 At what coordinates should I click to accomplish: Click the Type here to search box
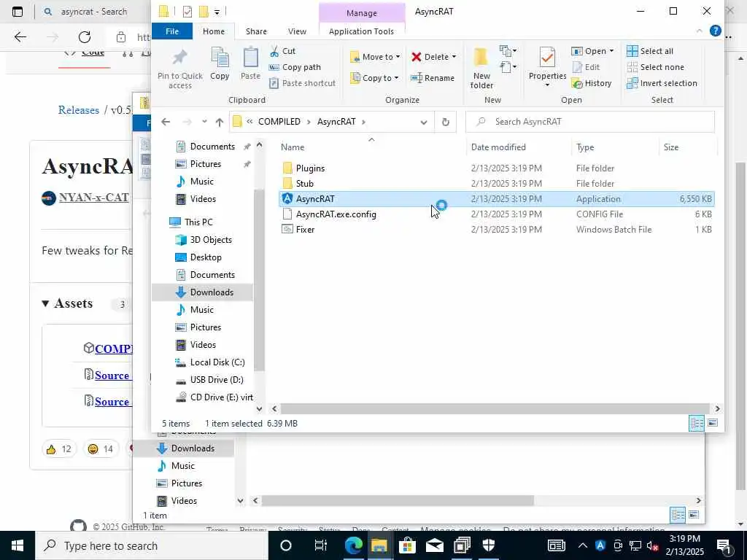[x=152, y=545]
